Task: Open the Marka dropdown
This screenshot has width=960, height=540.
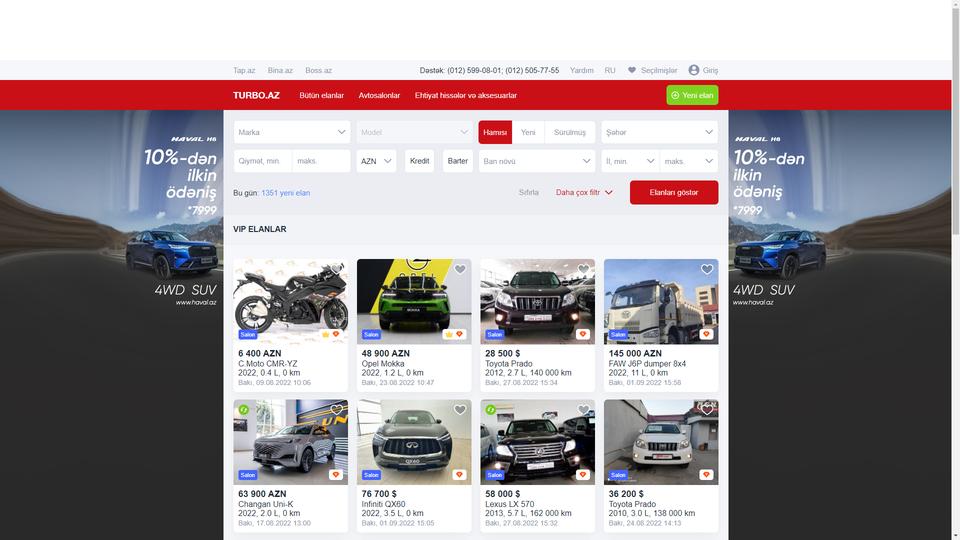Action: coord(291,132)
